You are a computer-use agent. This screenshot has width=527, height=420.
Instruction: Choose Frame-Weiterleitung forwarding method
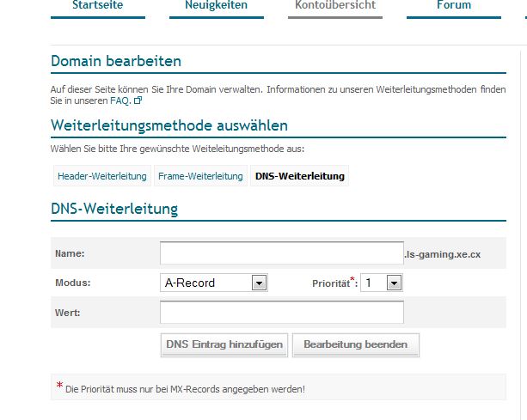point(199,176)
